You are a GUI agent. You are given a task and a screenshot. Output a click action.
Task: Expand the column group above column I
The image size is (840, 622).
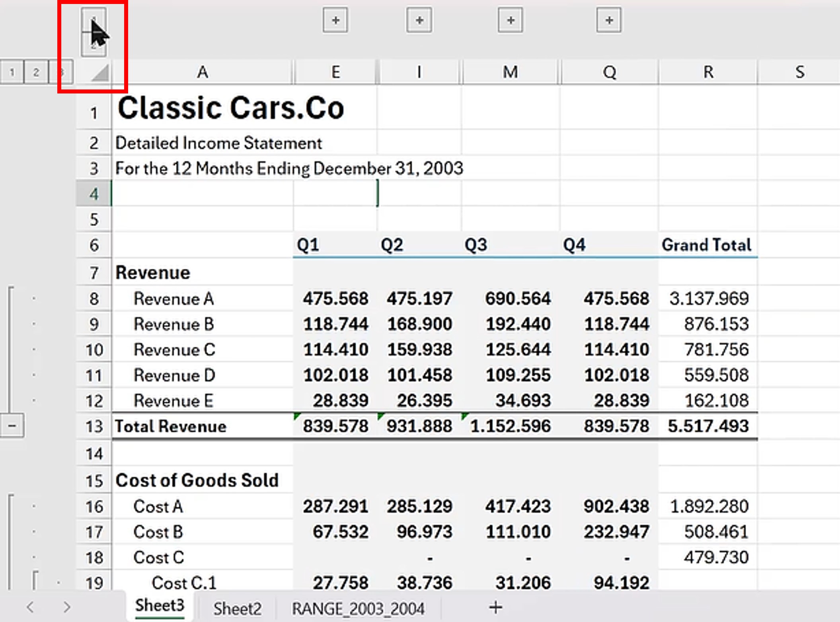point(419,20)
